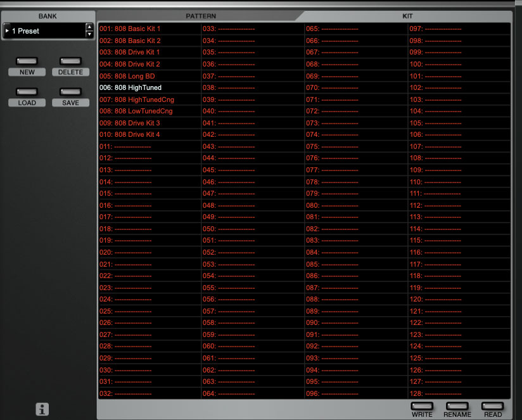The image size is (522, 420).
Task: Select kit 005: 808 Long BD
Action: pos(150,76)
